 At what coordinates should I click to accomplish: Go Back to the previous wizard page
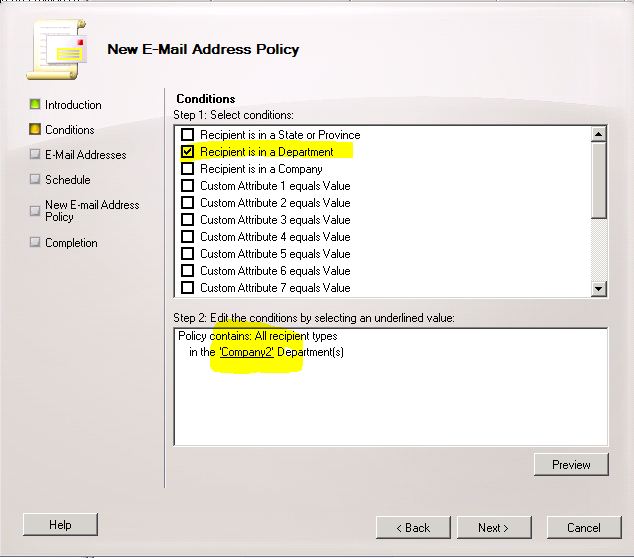pyautogui.click(x=413, y=528)
